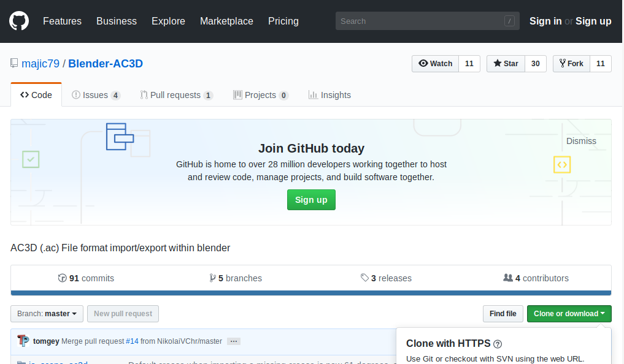View the 30 stargazers count

click(x=535, y=64)
